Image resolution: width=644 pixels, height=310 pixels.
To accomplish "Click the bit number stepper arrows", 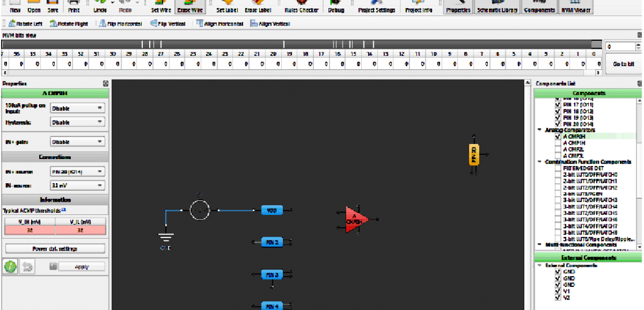I will [638, 47].
